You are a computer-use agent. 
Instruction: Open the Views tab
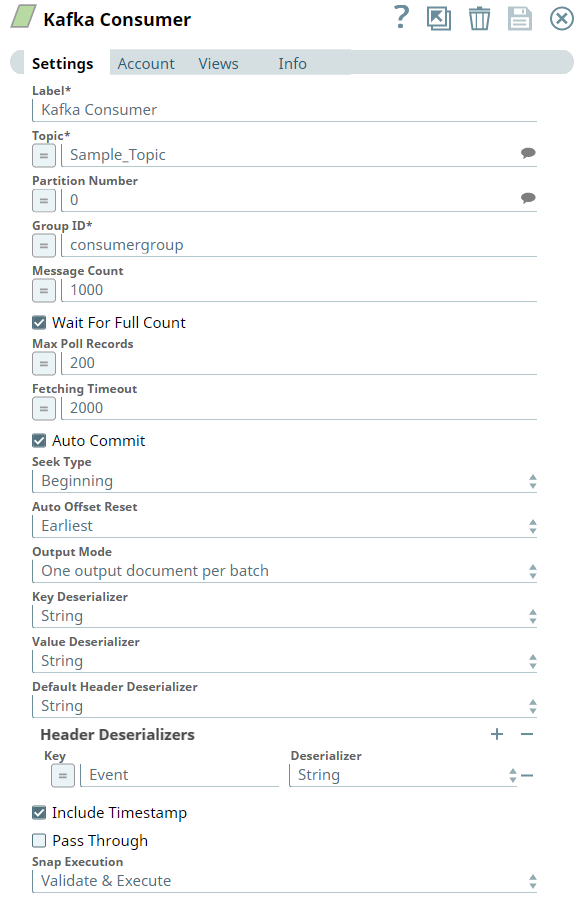(218, 63)
